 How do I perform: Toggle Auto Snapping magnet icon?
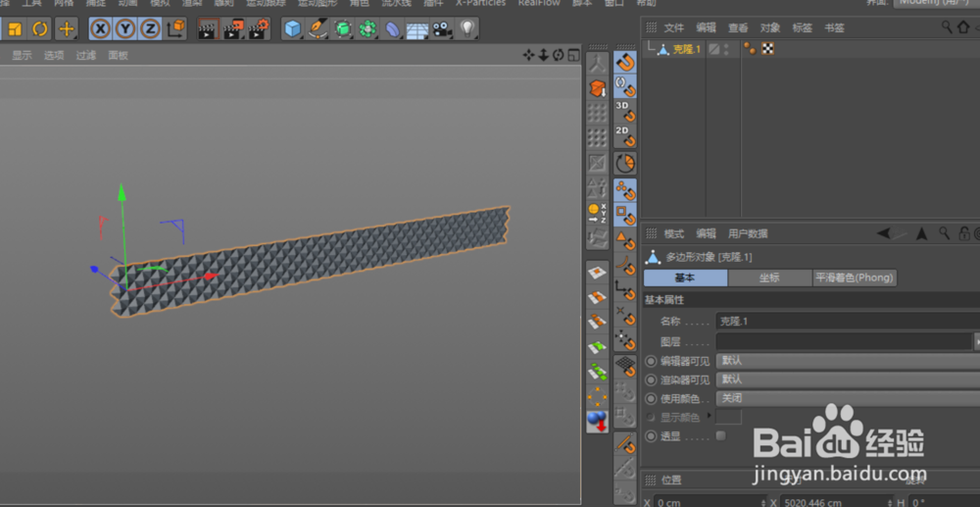[625, 87]
